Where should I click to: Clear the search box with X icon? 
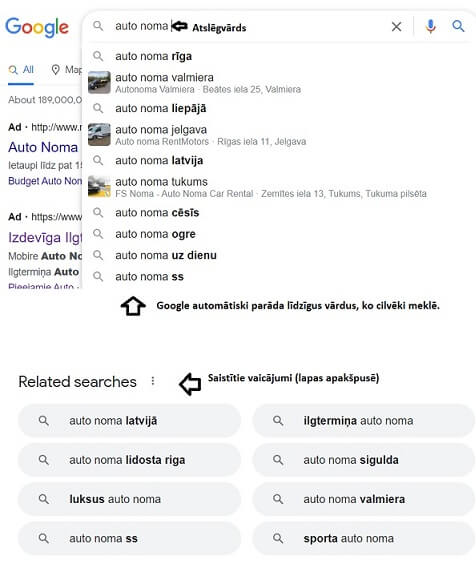(x=396, y=26)
